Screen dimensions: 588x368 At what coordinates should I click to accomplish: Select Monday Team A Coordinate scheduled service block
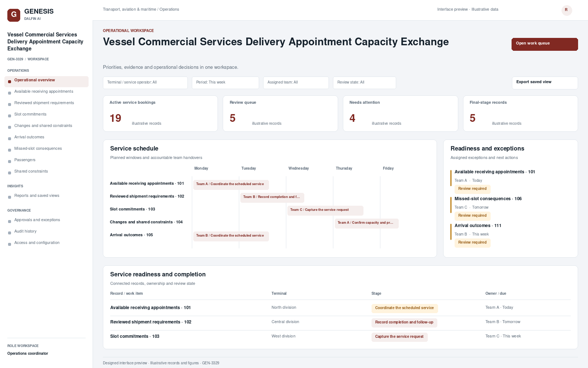click(231, 184)
